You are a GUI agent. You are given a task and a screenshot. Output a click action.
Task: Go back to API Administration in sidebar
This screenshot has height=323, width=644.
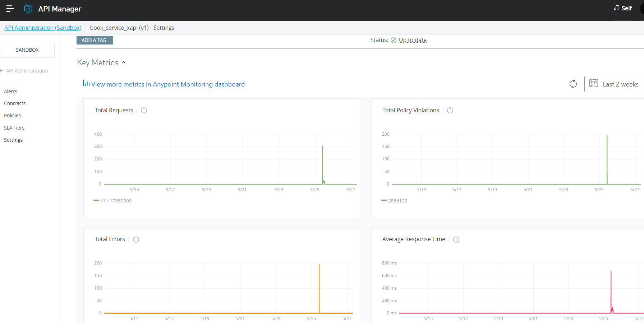click(27, 71)
